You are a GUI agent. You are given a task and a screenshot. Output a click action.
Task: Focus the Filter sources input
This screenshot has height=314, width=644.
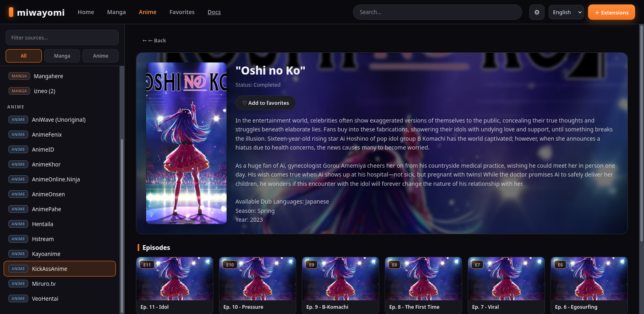(62, 37)
